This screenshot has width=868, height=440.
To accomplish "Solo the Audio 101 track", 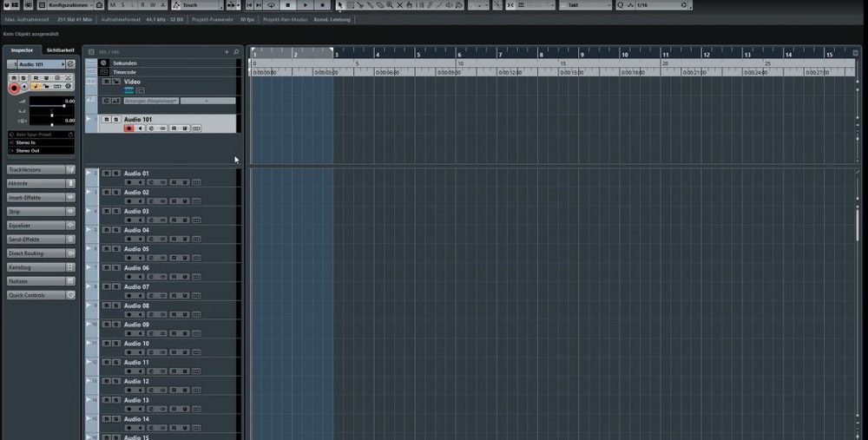I will [x=115, y=120].
